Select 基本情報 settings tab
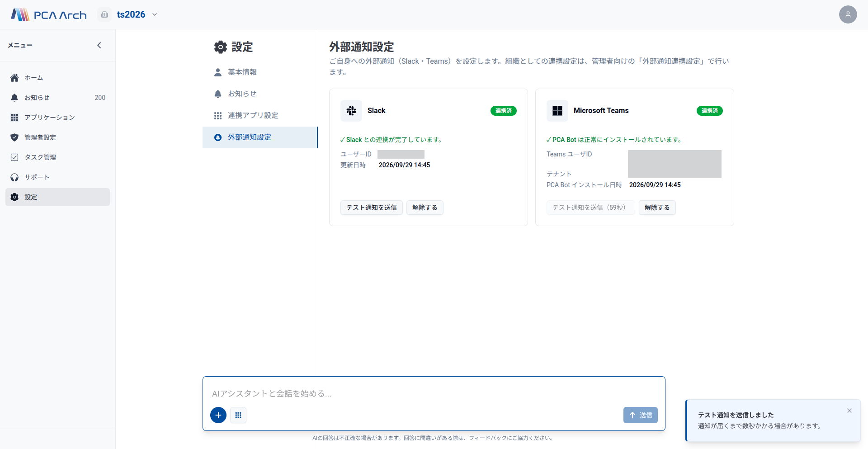The height and width of the screenshot is (449, 868). (x=260, y=72)
